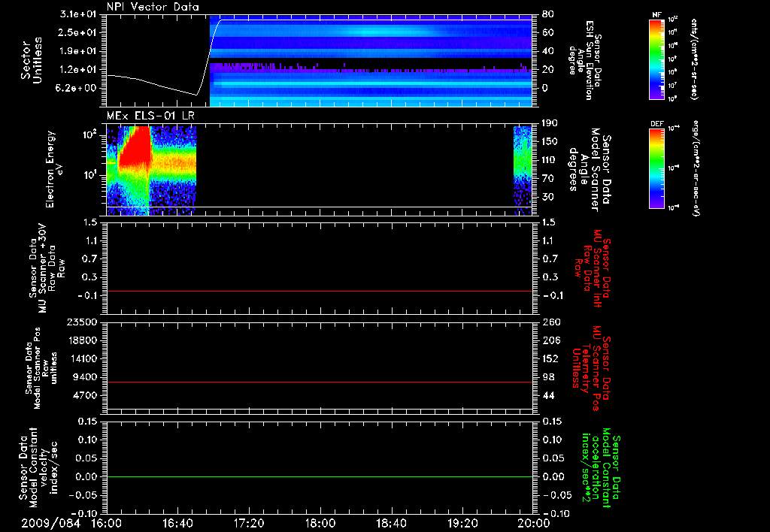This screenshot has width=770, height=532.
Task: Click the 260 telemetry tick value
Action: pos(550,322)
